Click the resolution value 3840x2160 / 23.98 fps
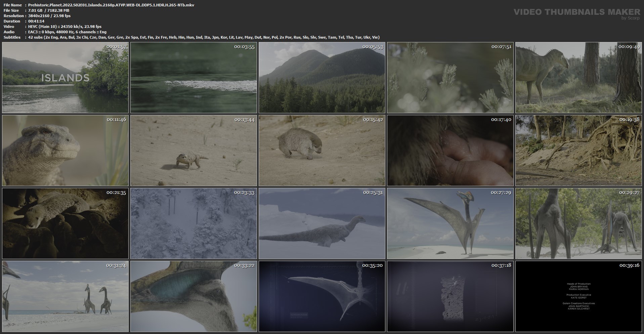The width and height of the screenshot is (644, 334). point(49,16)
